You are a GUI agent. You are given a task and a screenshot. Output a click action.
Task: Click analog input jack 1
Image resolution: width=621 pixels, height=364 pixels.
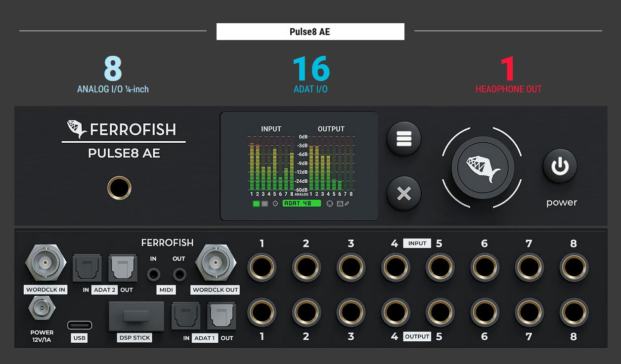(x=262, y=267)
